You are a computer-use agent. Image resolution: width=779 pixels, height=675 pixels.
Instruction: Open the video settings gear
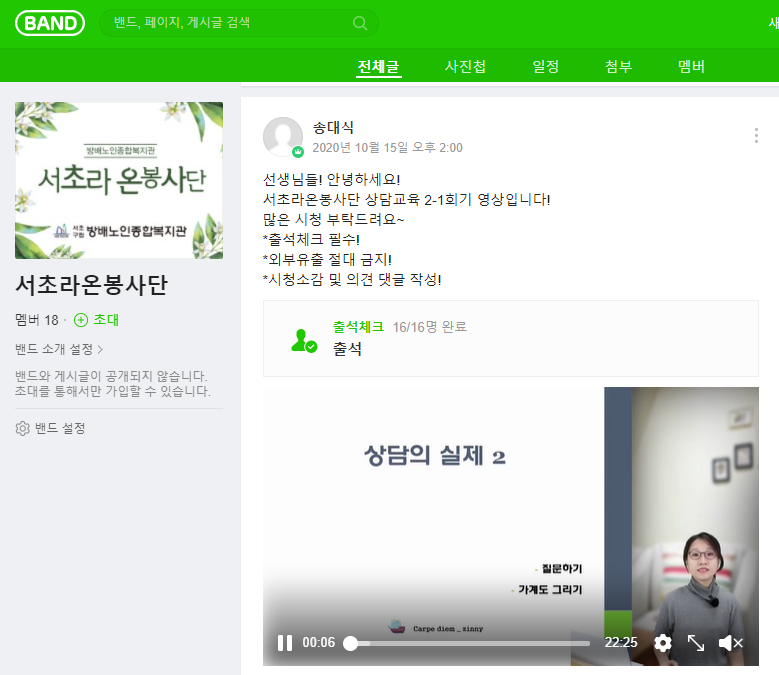tap(663, 643)
